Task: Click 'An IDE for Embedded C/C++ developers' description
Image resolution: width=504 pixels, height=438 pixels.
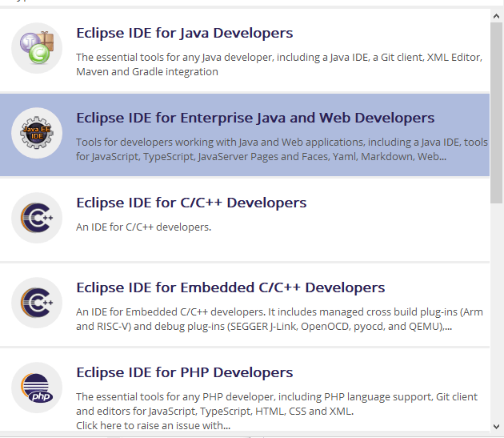Action: (279, 319)
